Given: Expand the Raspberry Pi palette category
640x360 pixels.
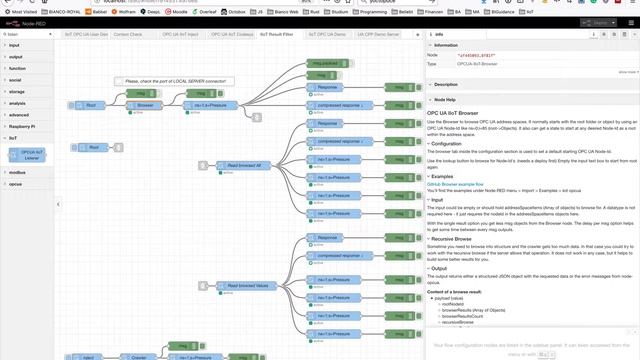Looking at the screenshot, I should click(x=27, y=127).
